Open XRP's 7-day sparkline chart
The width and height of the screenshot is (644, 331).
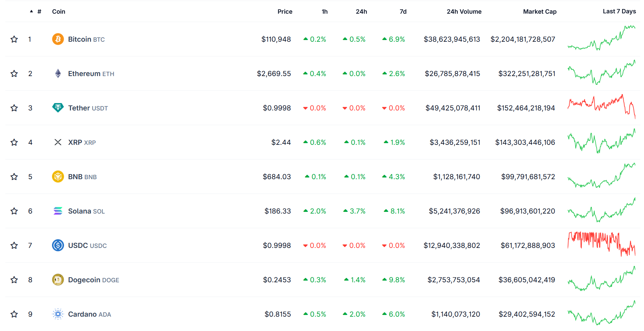601,141
